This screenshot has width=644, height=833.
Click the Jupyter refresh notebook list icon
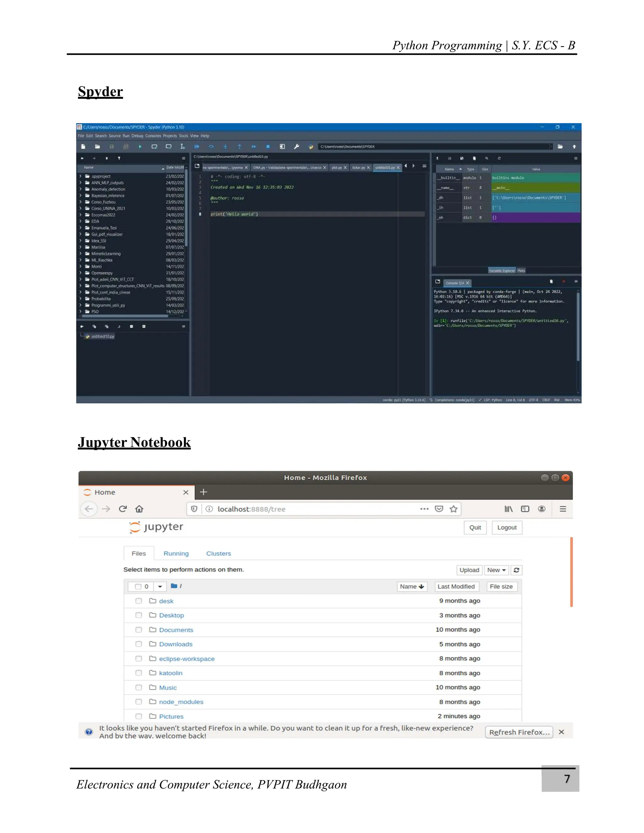(x=516, y=570)
